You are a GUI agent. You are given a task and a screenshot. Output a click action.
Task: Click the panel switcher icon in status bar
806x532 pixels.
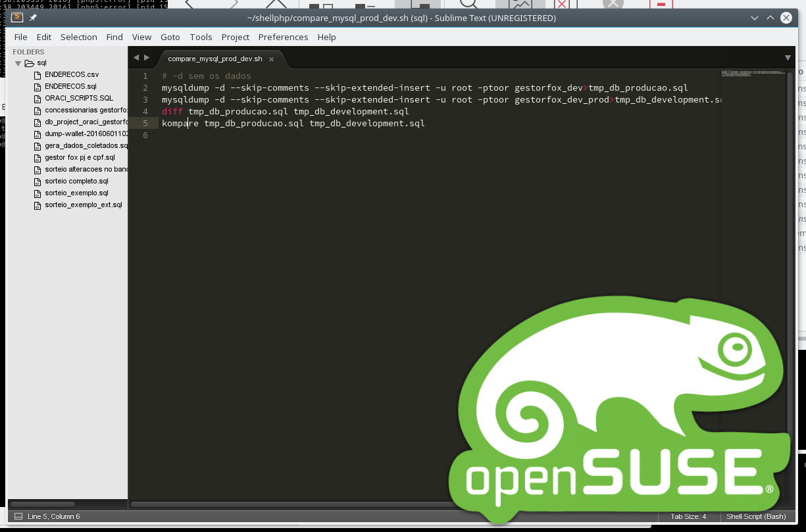18,516
